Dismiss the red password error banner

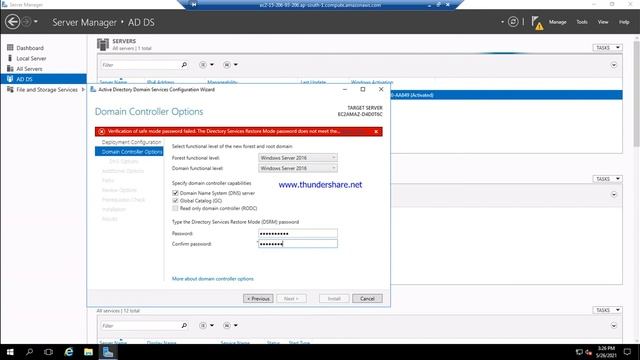point(376,131)
